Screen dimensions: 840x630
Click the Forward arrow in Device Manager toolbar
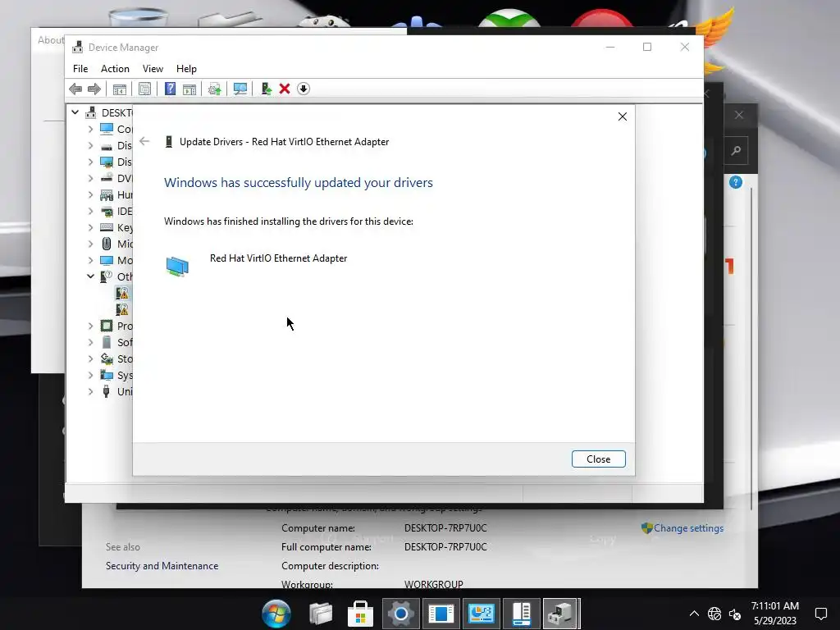pyautogui.click(x=94, y=89)
